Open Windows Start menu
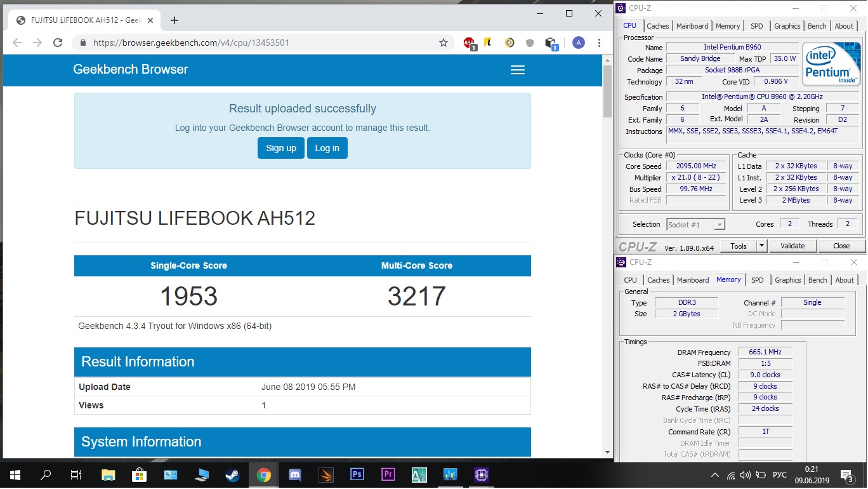The image size is (868, 489). [15, 474]
